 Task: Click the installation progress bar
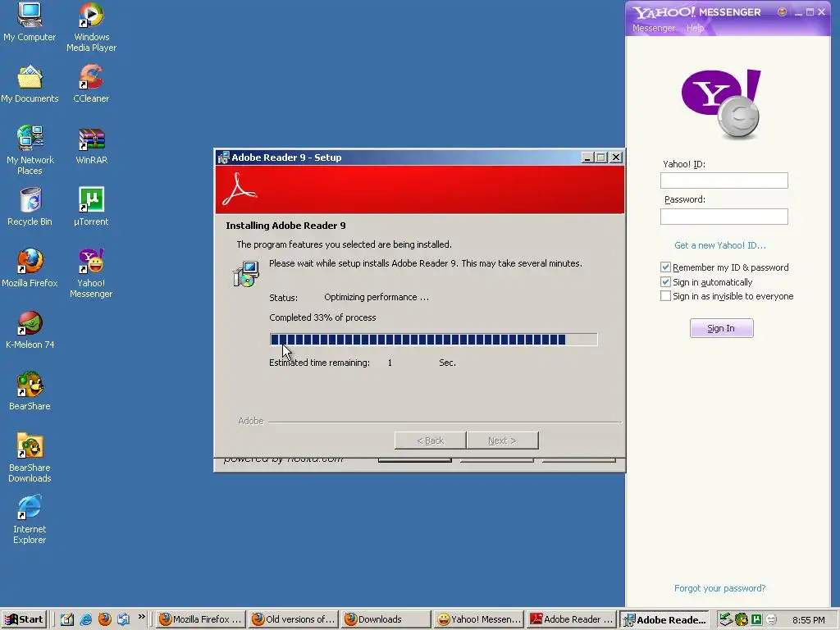[x=433, y=339]
